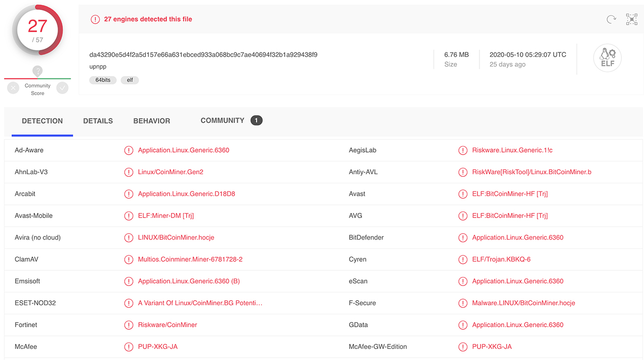
Task: Click Riskware.Linux.Generic.1!c result
Action: pos(512,150)
